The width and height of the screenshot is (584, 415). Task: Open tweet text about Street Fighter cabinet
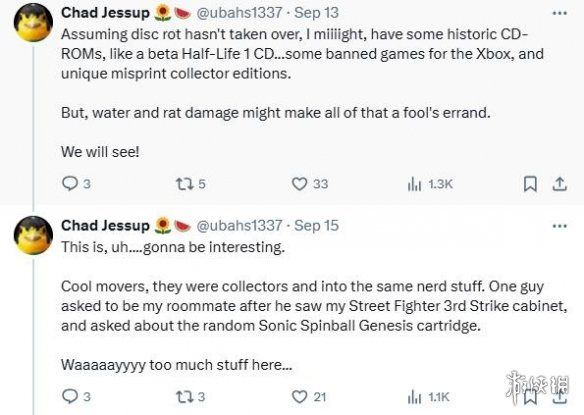[x=314, y=305]
